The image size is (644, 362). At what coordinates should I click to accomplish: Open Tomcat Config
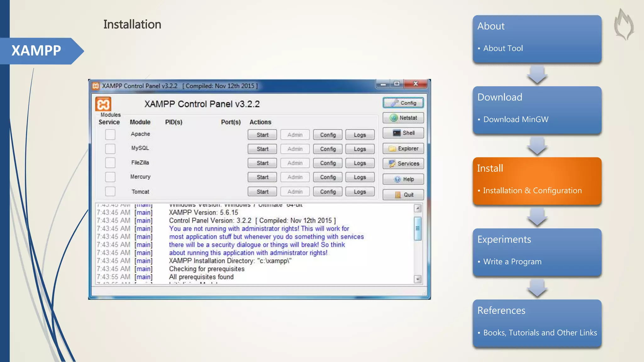point(328,192)
